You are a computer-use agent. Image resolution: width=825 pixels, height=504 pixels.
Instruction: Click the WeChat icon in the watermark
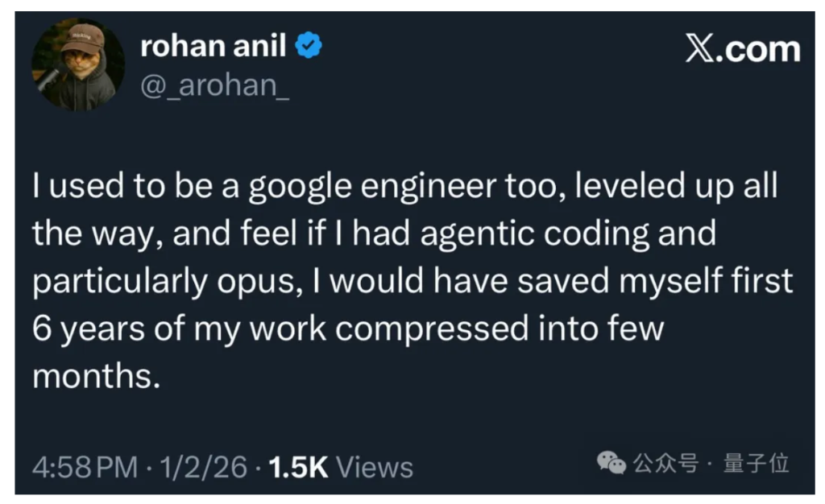tap(611, 463)
